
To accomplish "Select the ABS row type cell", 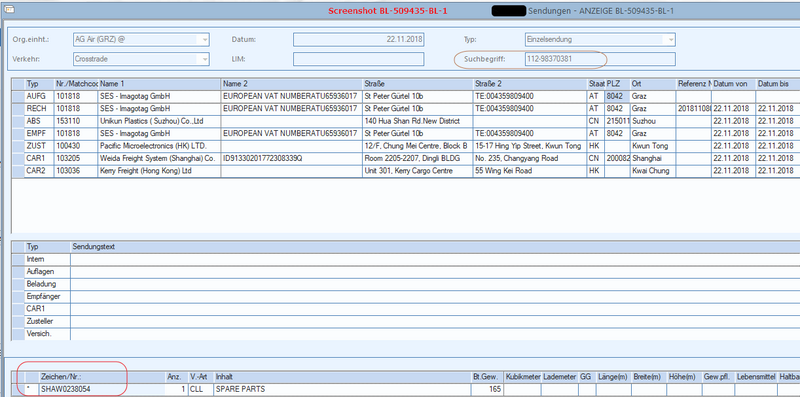I will [x=39, y=121].
